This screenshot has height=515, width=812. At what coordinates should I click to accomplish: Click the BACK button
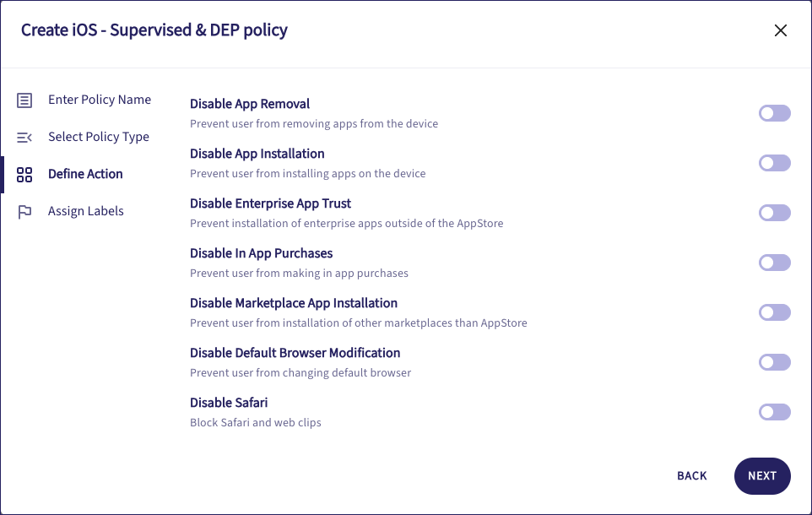(x=691, y=476)
